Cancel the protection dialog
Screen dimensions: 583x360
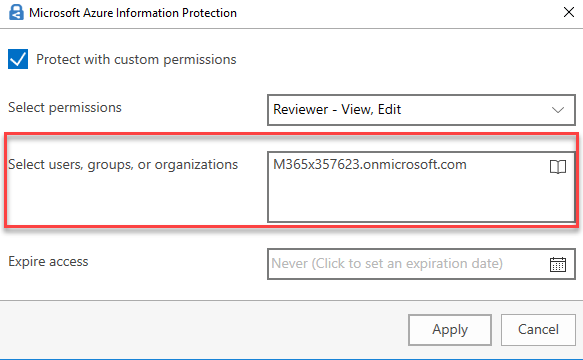click(538, 330)
